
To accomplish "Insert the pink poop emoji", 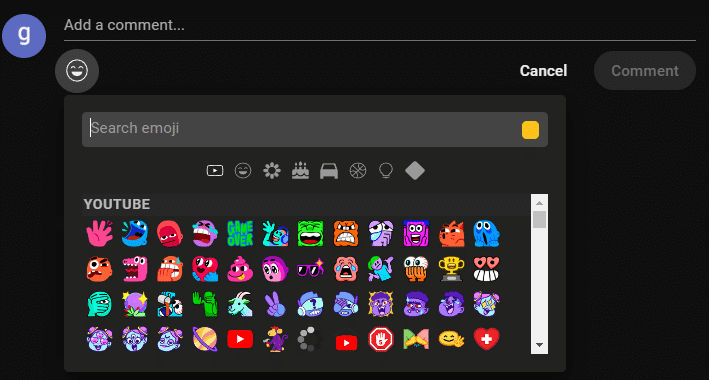I will 240,269.
